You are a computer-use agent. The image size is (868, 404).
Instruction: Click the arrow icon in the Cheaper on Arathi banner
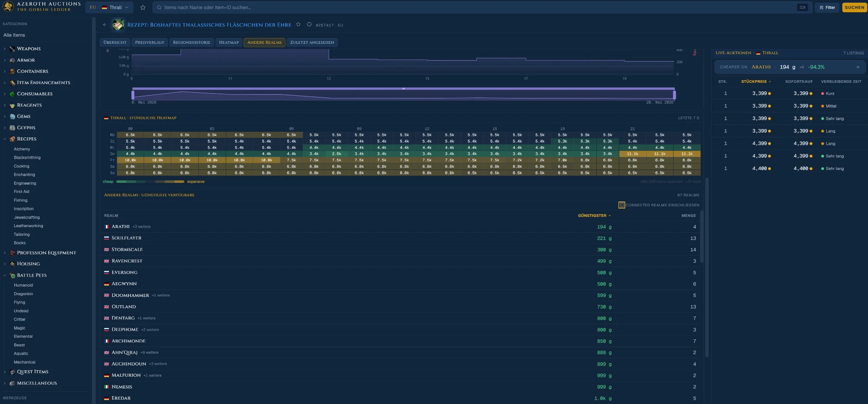point(858,67)
